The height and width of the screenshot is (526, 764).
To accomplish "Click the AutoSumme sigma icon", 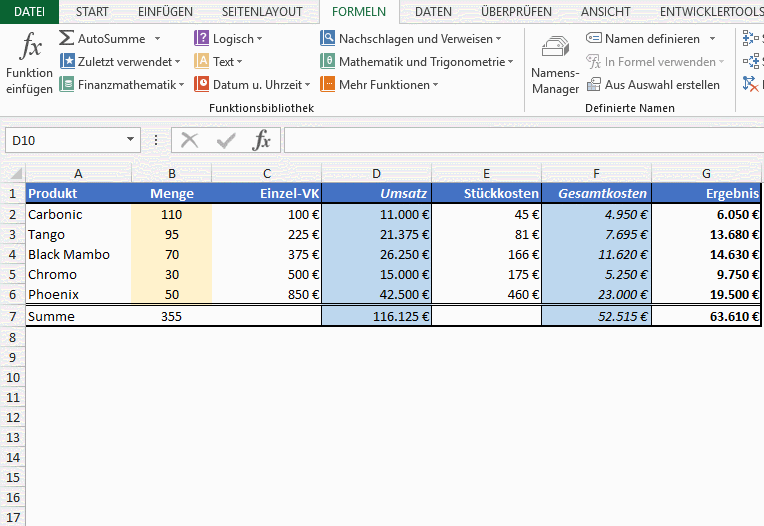I will tap(67, 39).
